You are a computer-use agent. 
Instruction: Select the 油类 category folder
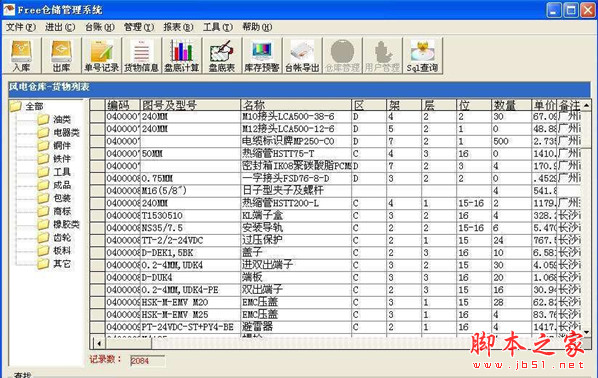tap(62, 120)
